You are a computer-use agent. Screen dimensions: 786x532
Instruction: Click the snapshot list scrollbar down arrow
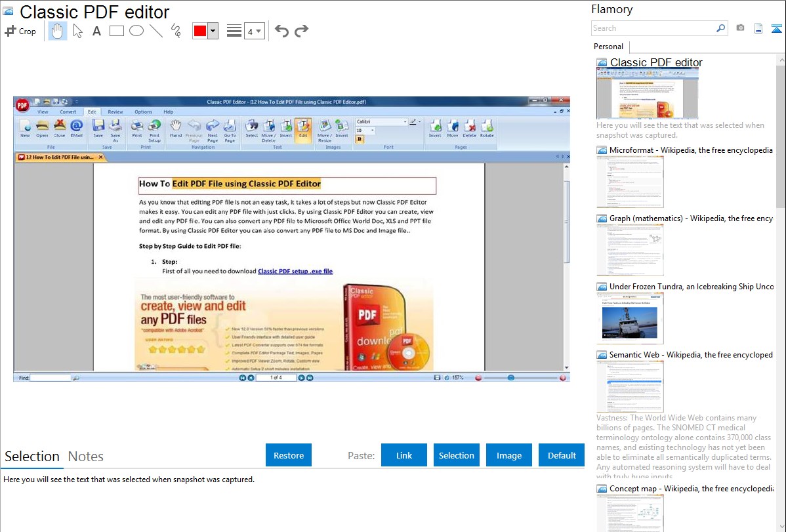pyautogui.click(x=781, y=527)
